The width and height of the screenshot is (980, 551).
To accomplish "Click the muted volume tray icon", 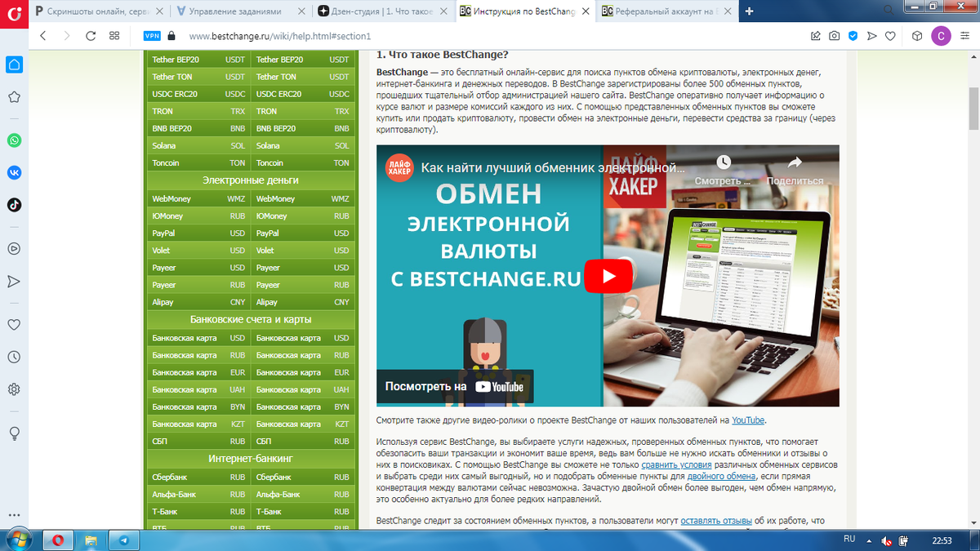I will pyautogui.click(x=887, y=540).
